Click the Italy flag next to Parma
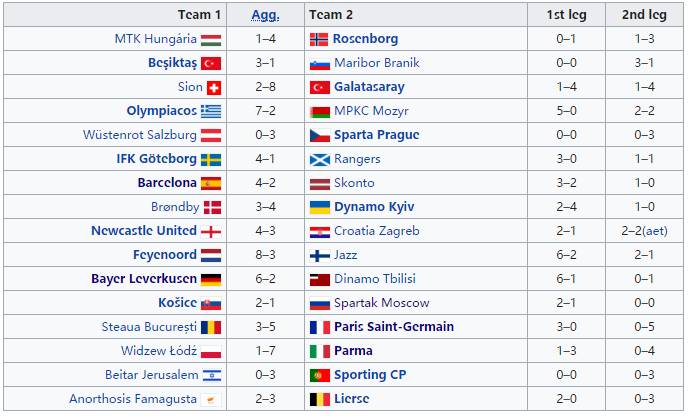The height and width of the screenshot is (416, 688). (x=319, y=351)
